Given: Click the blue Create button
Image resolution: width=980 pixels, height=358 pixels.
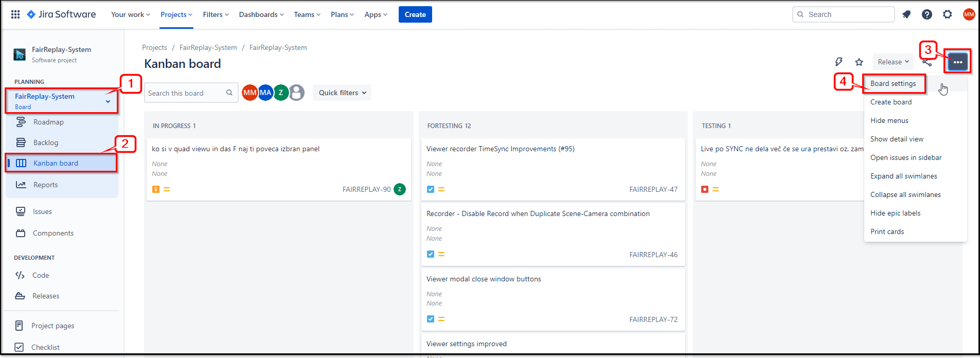Looking at the screenshot, I should coord(415,14).
